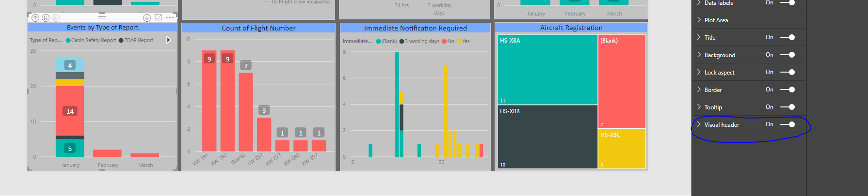Click the March bar in Events chart
868x196 pixels.
(x=145, y=155)
